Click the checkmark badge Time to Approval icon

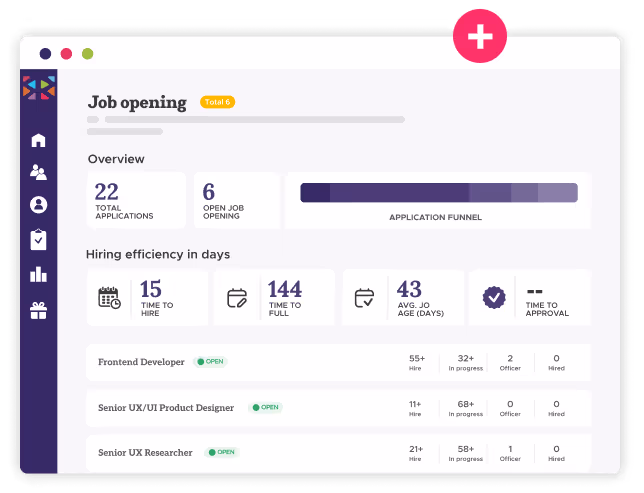494,297
